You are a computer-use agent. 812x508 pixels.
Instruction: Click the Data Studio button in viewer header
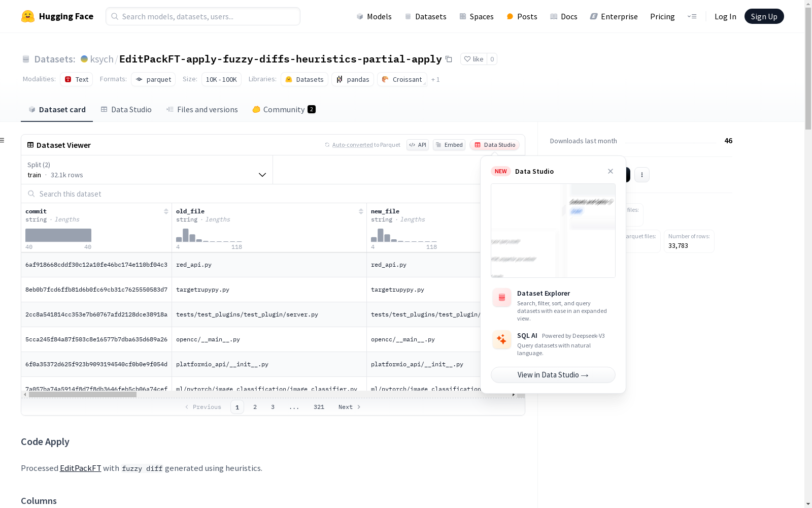click(x=495, y=145)
